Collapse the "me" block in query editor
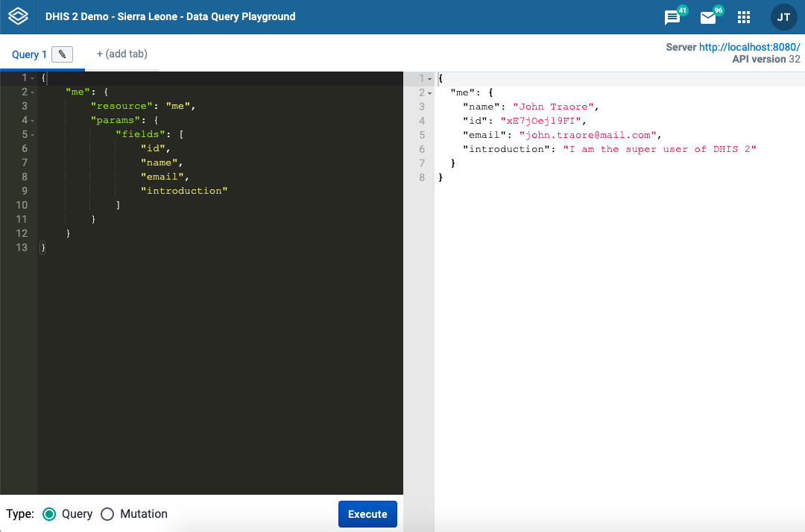805x532 pixels. click(32, 92)
